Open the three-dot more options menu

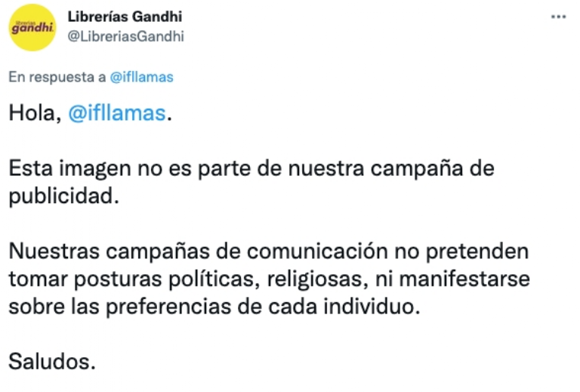coord(558,17)
